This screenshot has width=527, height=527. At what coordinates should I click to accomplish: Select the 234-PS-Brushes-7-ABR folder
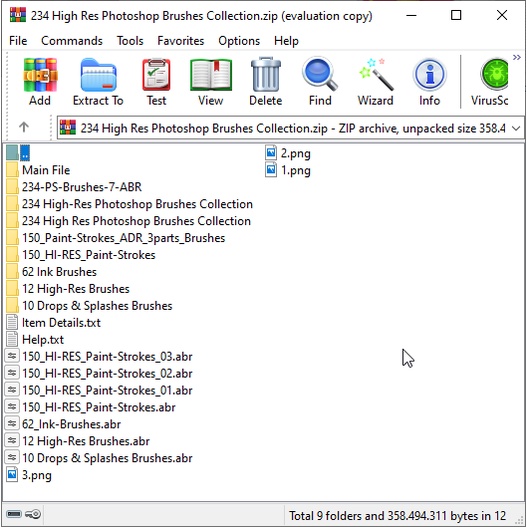point(74,187)
